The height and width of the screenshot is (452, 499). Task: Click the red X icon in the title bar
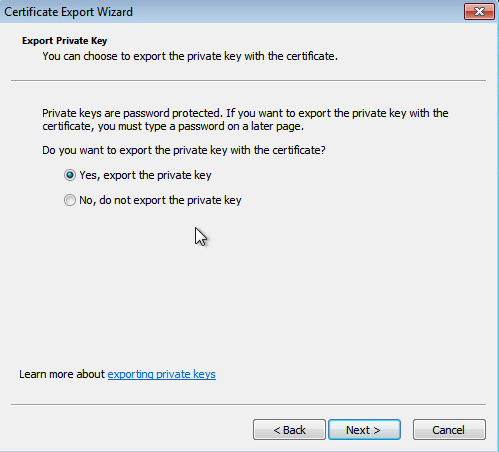coord(479,12)
